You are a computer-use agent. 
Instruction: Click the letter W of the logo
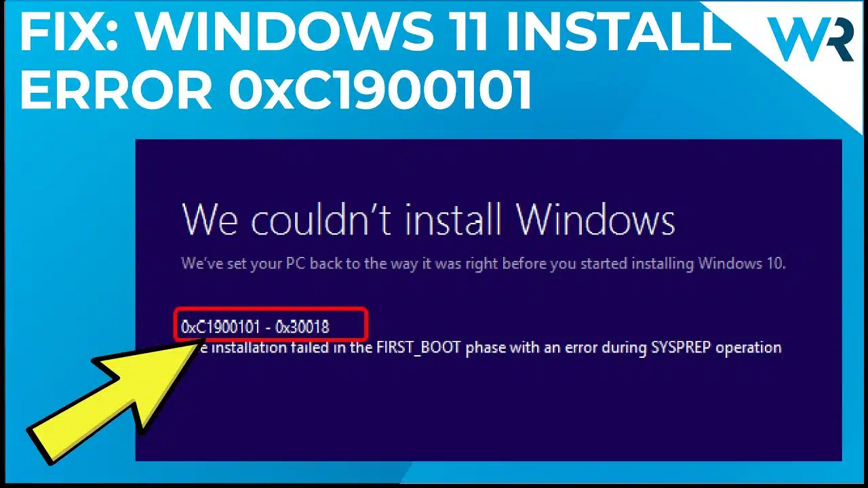coord(793,39)
